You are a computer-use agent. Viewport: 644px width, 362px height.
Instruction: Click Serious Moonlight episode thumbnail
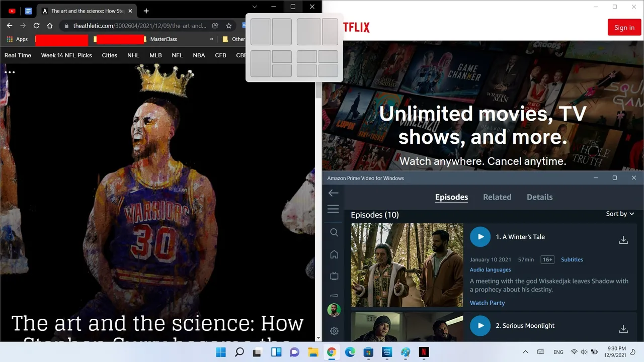407,327
